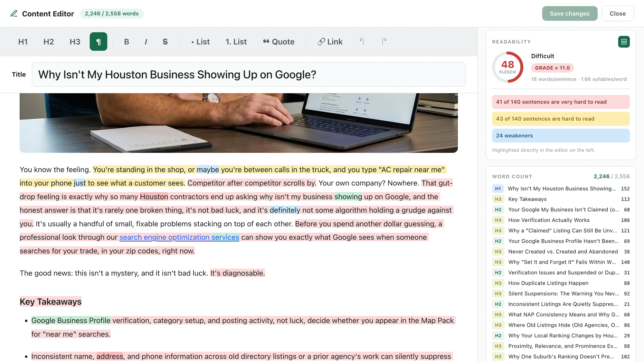Jump to 'What NAP Consistency Means' row
The height and width of the screenshot is (362, 644).
point(561,315)
